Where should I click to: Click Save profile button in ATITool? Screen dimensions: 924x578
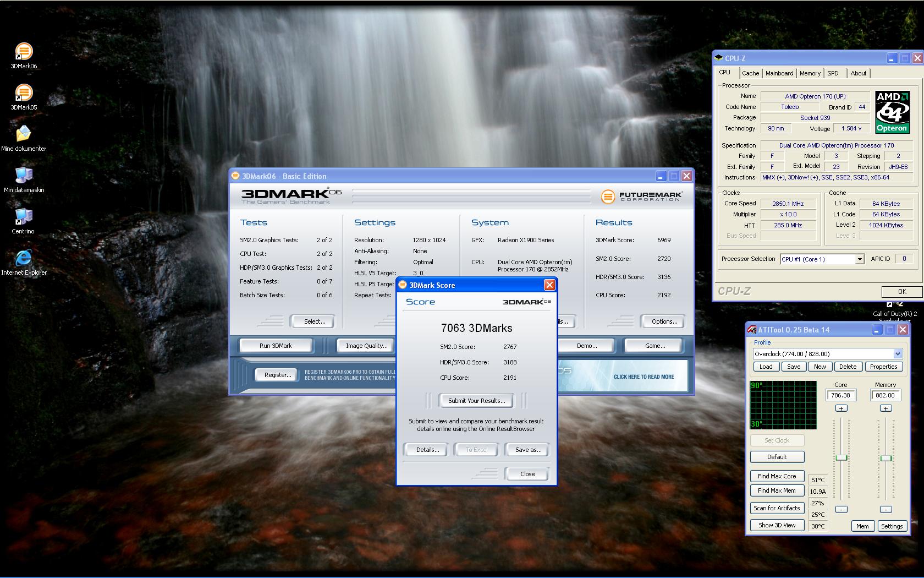point(794,367)
